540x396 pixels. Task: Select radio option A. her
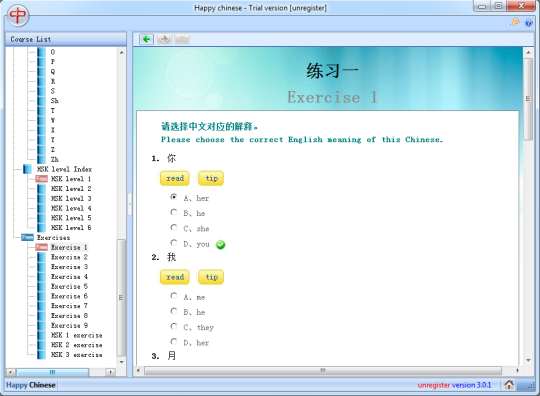point(174,197)
